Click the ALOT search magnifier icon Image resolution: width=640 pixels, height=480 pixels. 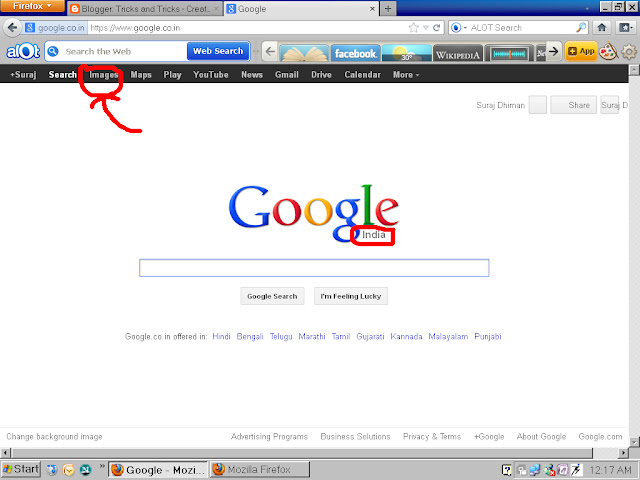tap(581, 28)
